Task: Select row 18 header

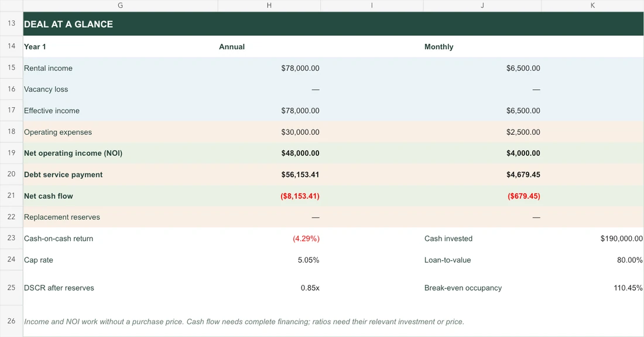Action: coord(12,131)
